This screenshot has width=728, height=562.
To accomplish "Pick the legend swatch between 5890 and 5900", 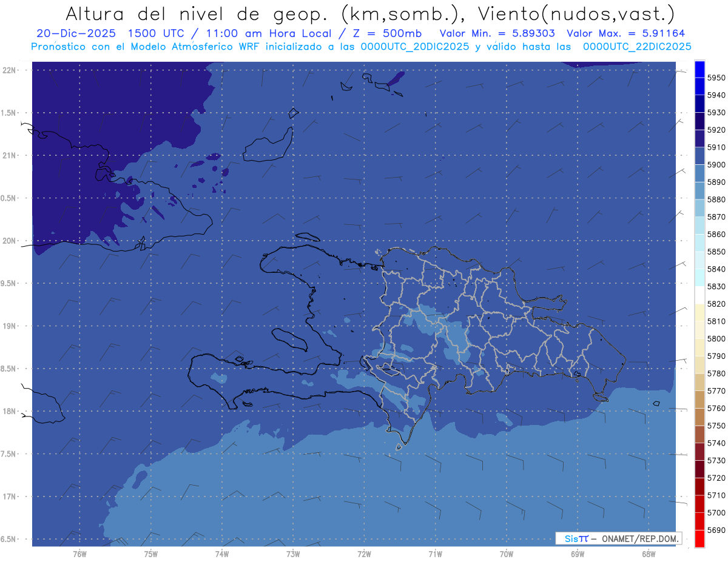I will point(699,173).
